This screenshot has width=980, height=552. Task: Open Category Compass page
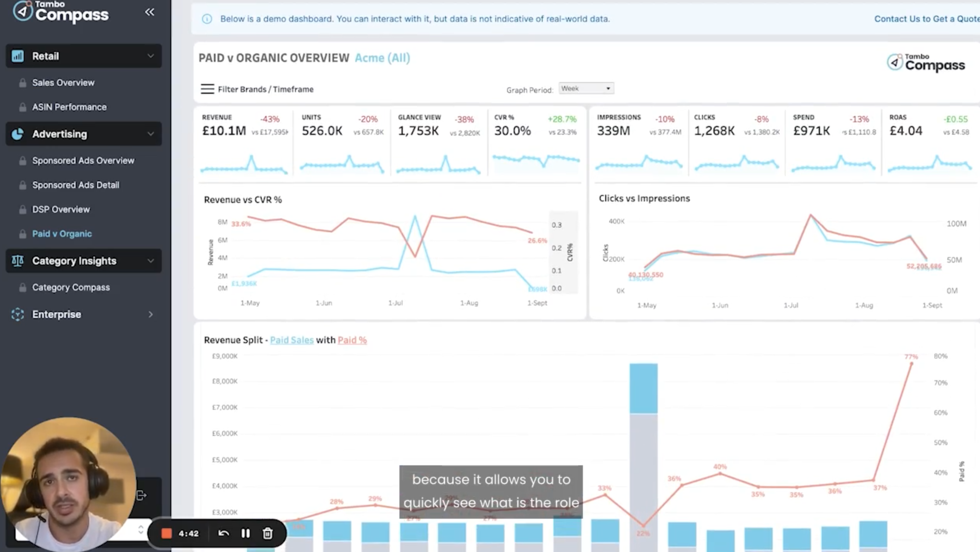(x=71, y=287)
